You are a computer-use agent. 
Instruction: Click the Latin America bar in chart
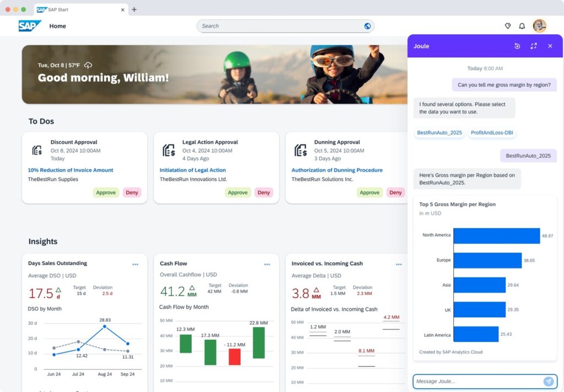tap(476, 334)
